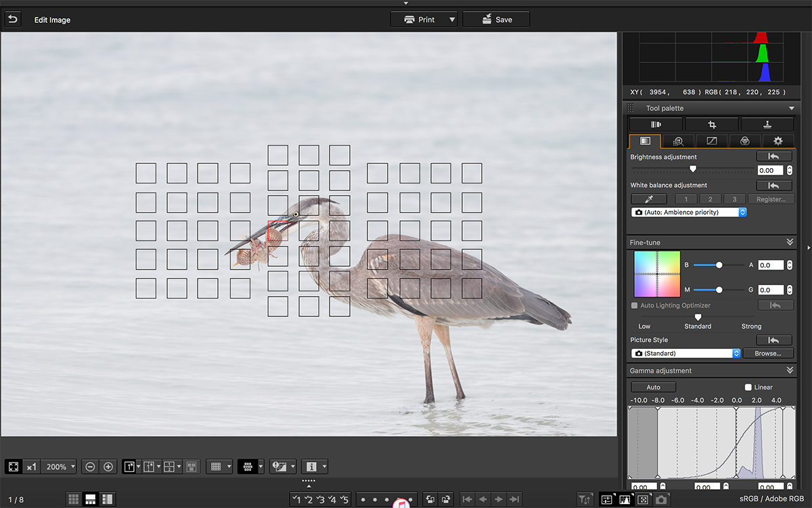
Task: Click the white balance fine-tune color field
Action: (657, 274)
